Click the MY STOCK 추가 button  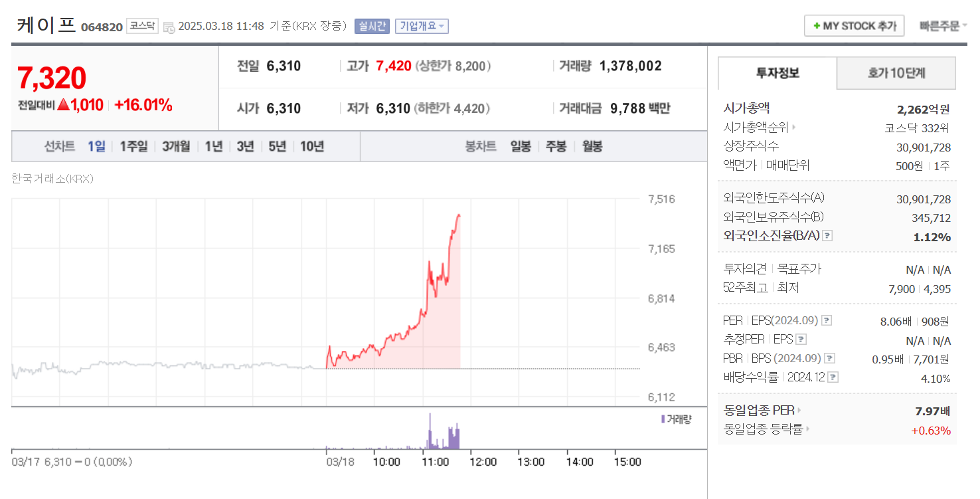click(854, 26)
